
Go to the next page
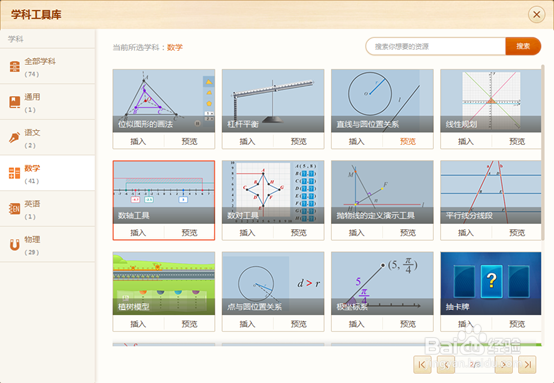point(504,364)
